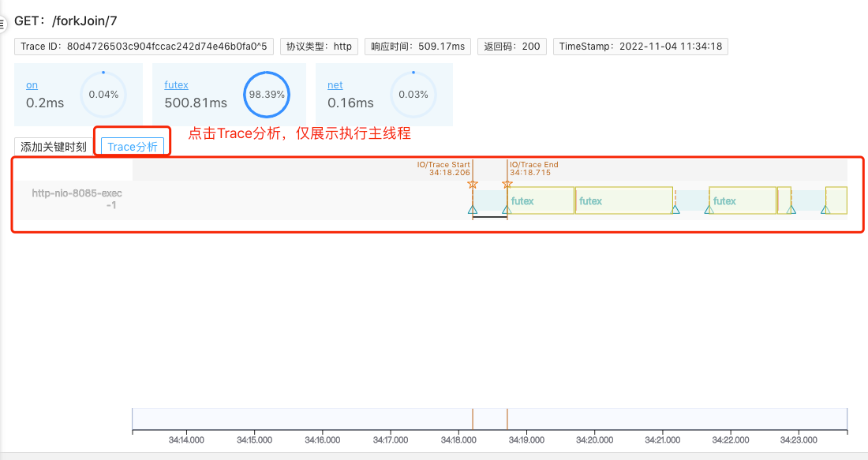Click the IO/Trace Start star marker
Image resolution: width=868 pixels, height=460 pixels.
[473, 184]
